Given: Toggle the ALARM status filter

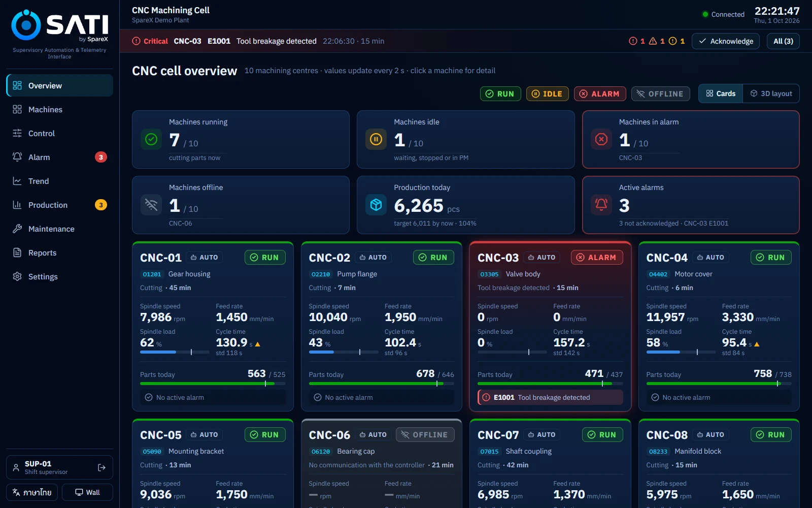Looking at the screenshot, I should [x=600, y=93].
